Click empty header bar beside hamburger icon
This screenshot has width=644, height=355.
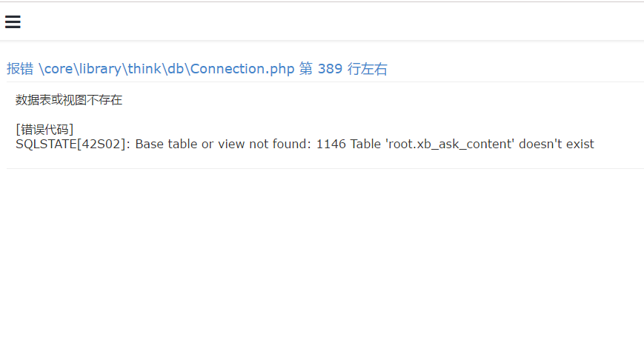coord(328,21)
